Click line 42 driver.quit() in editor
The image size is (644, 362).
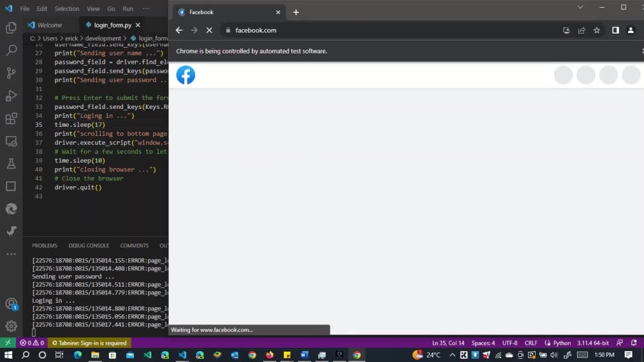coord(78,187)
